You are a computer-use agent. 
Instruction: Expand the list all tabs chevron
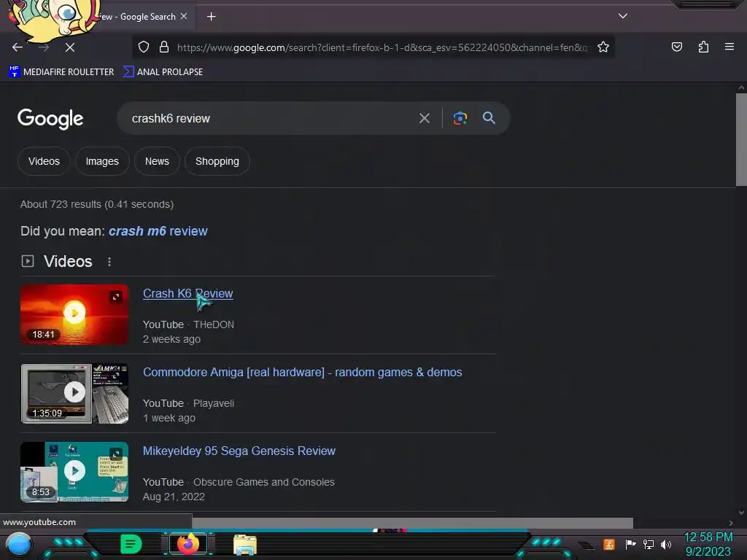pyautogui.click(x=623, y=16)
